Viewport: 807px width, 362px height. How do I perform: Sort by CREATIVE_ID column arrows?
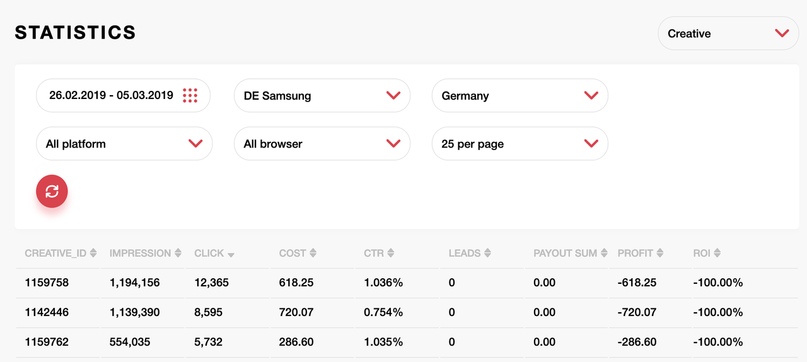coord(93,253)
